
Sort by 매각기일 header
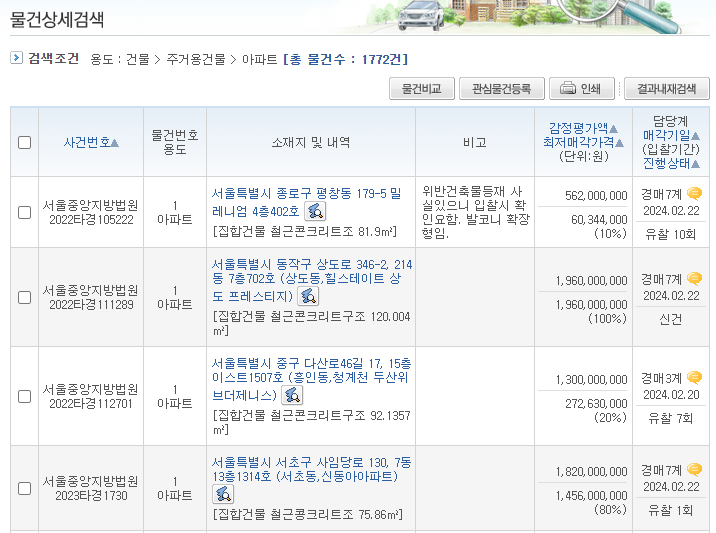(671, 135)
